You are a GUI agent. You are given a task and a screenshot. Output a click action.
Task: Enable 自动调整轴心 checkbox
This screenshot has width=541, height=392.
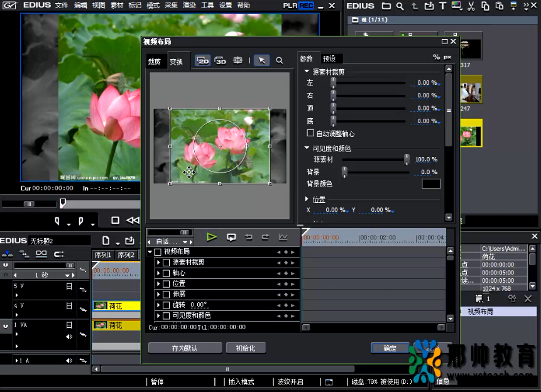click(310, 134)
